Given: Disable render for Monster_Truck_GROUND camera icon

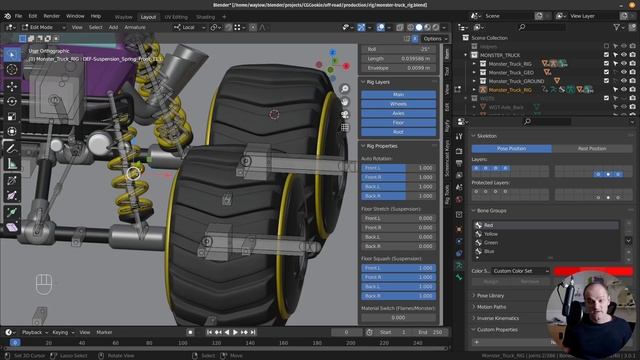Looking at the screenshot, I should (x=632, y=81).
